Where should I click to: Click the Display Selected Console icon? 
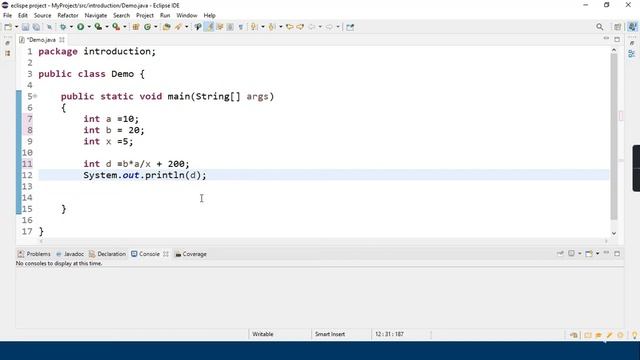coord(571,254)
